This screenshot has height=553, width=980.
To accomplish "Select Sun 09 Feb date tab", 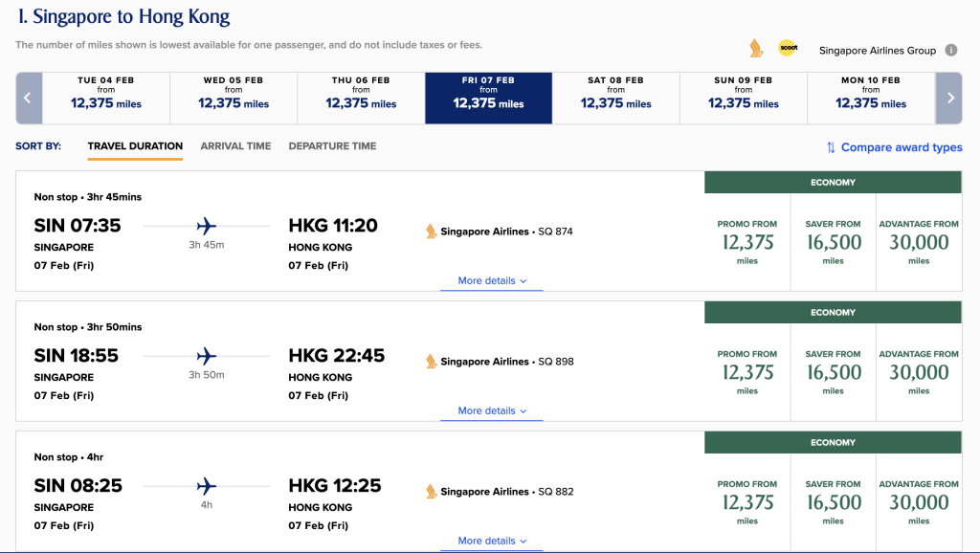I will point(744,99).
